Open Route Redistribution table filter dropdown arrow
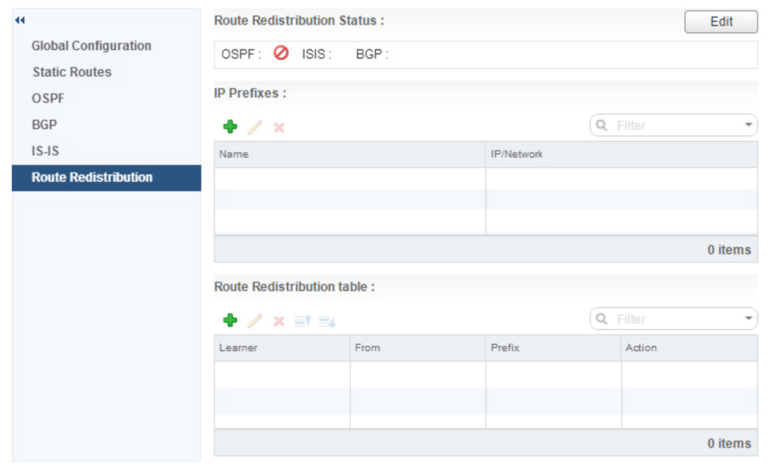 click(x=749, y=319)
